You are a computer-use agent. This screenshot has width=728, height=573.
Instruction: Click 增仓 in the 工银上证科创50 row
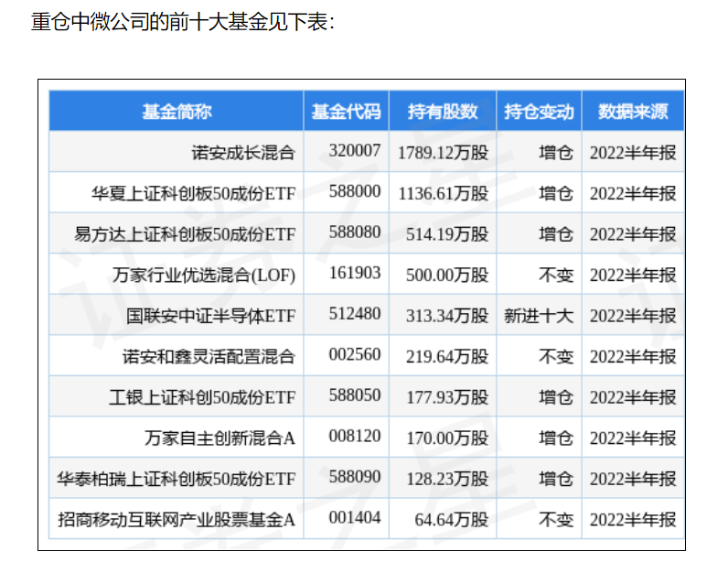[556, 397]
